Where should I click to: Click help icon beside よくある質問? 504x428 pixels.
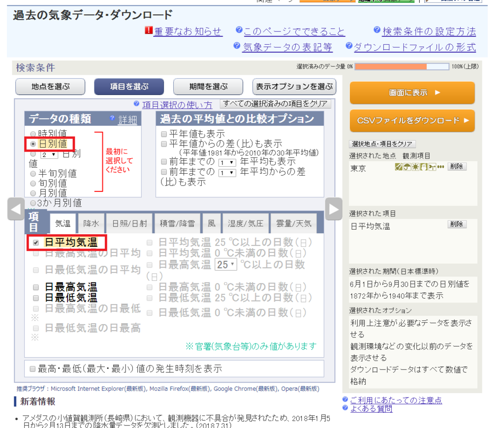(x=345, y=407)
